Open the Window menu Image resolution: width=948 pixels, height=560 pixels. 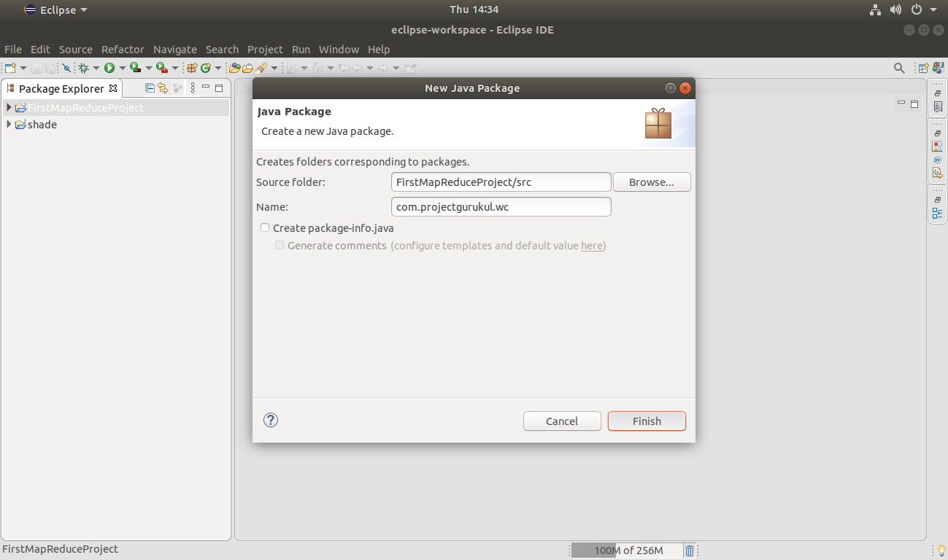coord(339,50)
